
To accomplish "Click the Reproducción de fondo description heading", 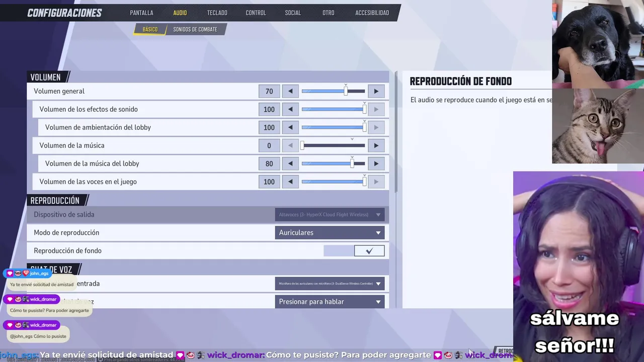I will (460, 81).
